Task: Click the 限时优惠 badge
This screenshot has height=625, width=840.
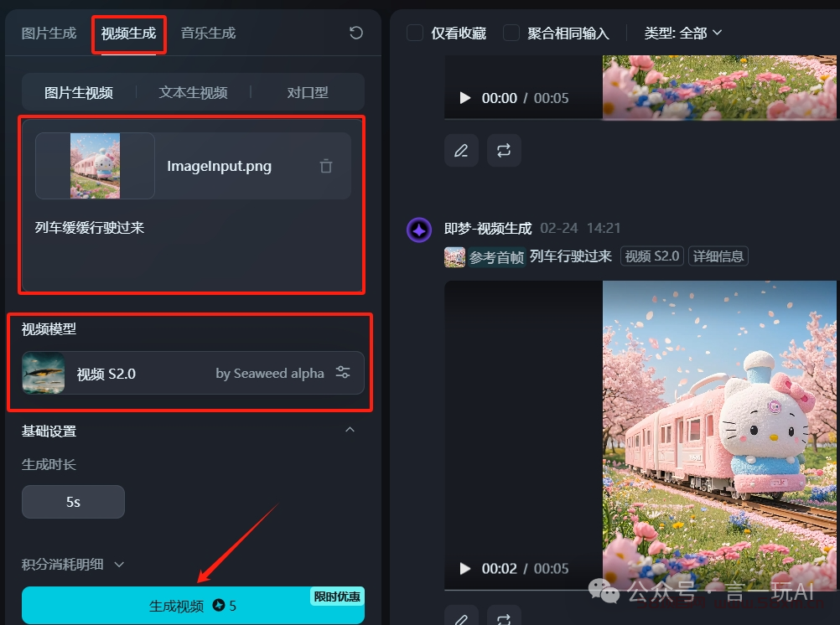Action: coord(337,597)
